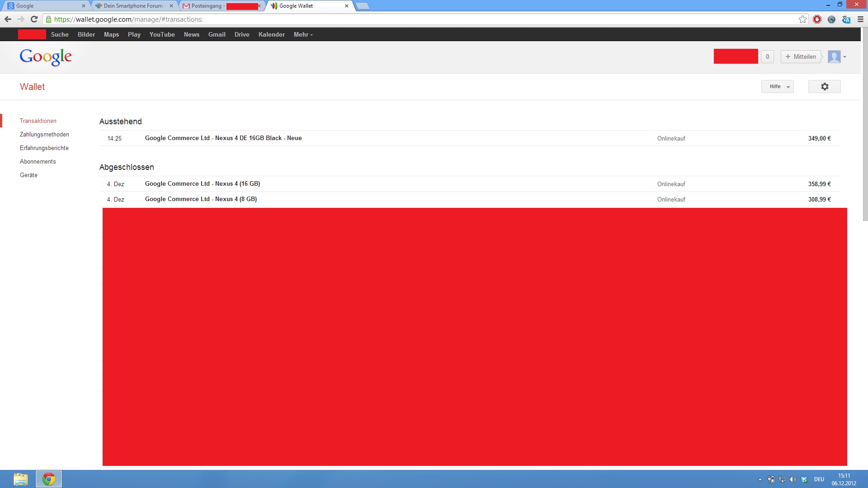Image resolution: width=868 pixels, height=488 pixels.
Task: Open the Nexus 4 (16 GB) transaction
Action: pos(470,184)
